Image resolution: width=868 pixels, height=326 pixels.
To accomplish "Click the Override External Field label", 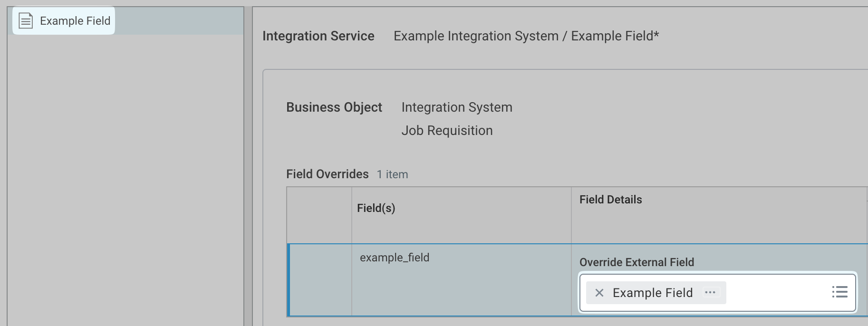I will point(637,262).
